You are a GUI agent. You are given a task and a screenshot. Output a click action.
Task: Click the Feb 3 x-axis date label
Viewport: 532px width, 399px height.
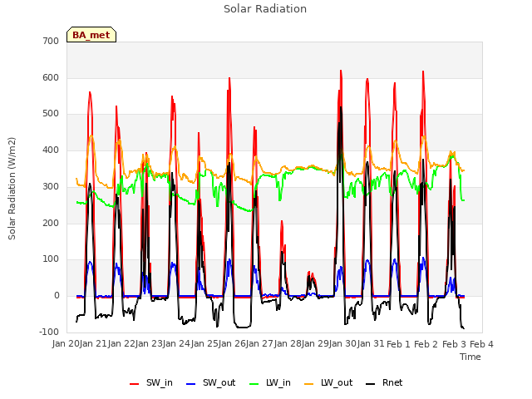pyautogui.click(x=454, y=344)
